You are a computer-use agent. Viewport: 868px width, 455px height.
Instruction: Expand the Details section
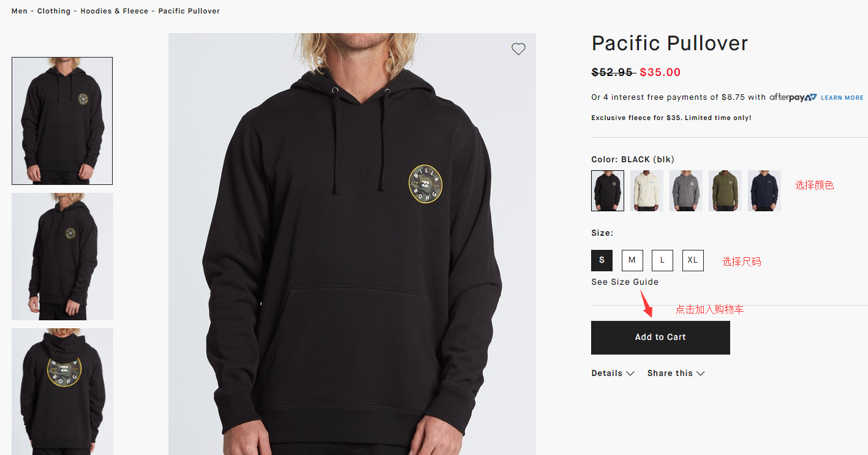pyautogui.click(x=613, y=374)
